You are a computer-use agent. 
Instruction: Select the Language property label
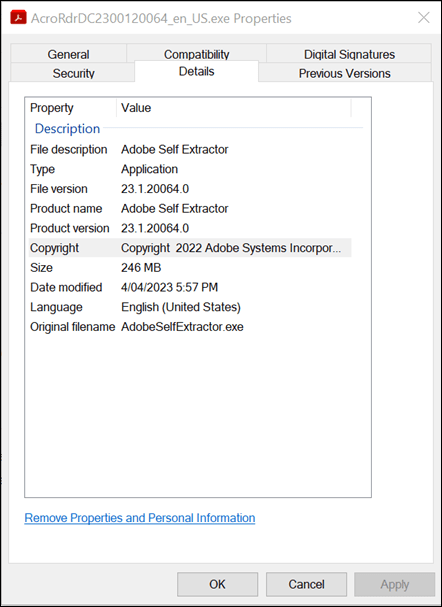(56, 307)
